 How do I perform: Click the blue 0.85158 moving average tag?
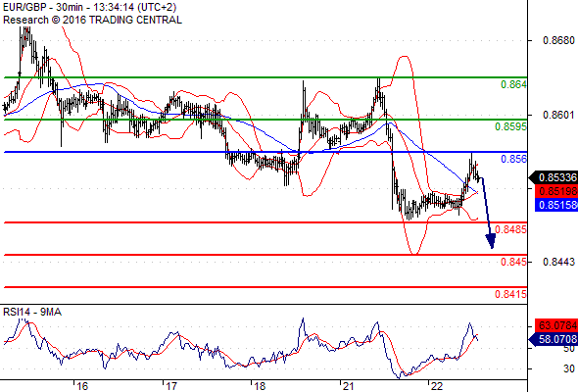tap(556, 205)
